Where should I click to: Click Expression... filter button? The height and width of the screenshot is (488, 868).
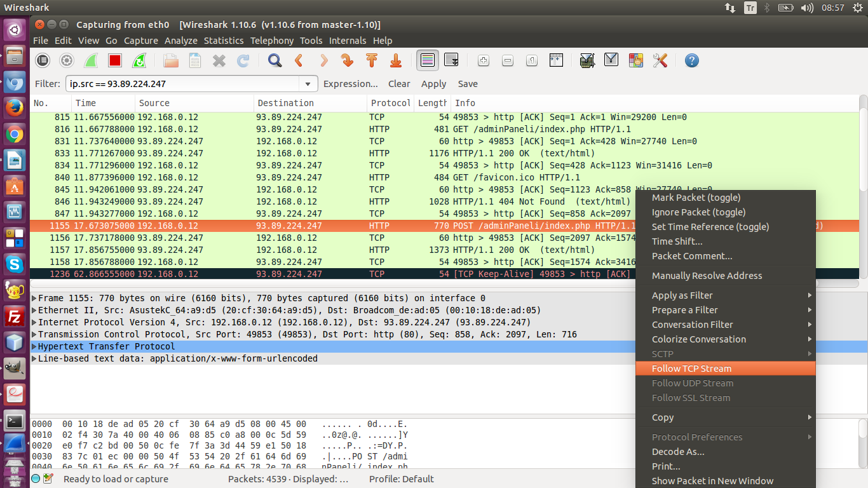pos(351,84)
